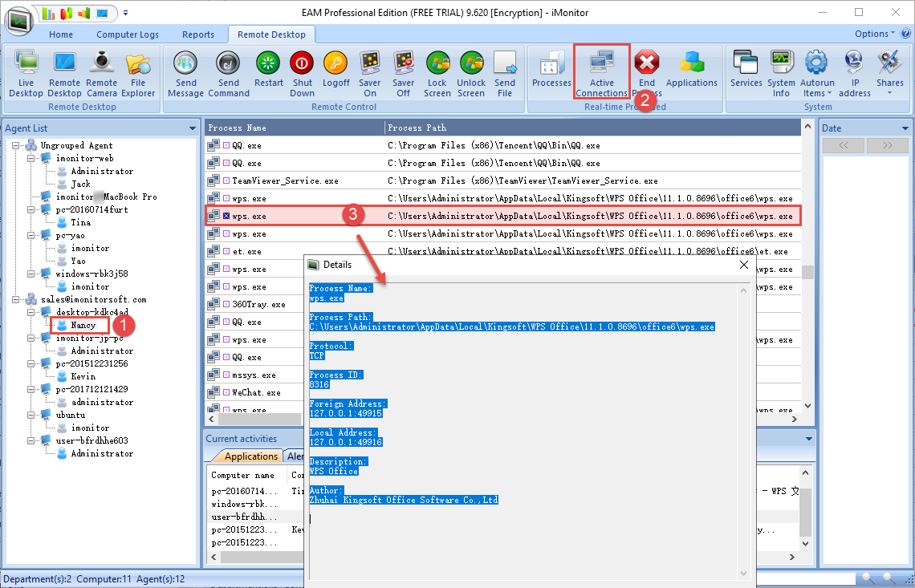This screenshot has height=588, width=915.
Task: Open the Date panel dropdown
Action: point(905,128)
